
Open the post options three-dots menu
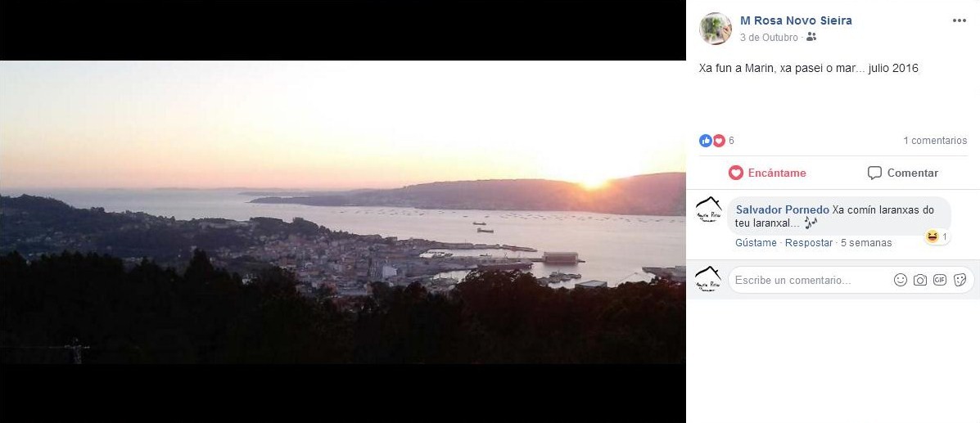pyautogui.click(x=960, y=20)
